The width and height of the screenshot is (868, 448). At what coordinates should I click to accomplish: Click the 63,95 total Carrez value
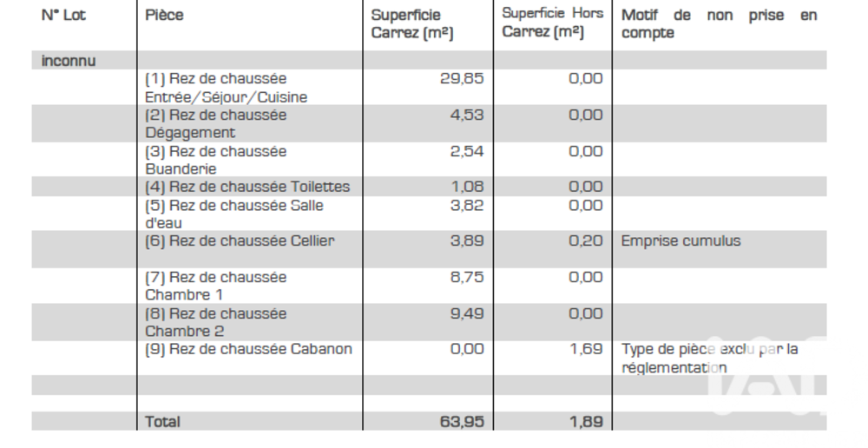tap(462, 421)
